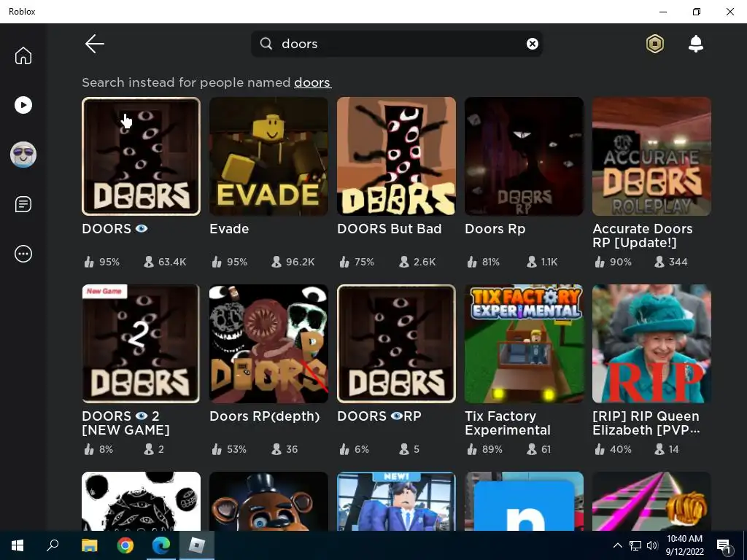Select the Roblox taskbar icon
The image size is (747, 560).
pyautogui.click(x=197, y=545)
